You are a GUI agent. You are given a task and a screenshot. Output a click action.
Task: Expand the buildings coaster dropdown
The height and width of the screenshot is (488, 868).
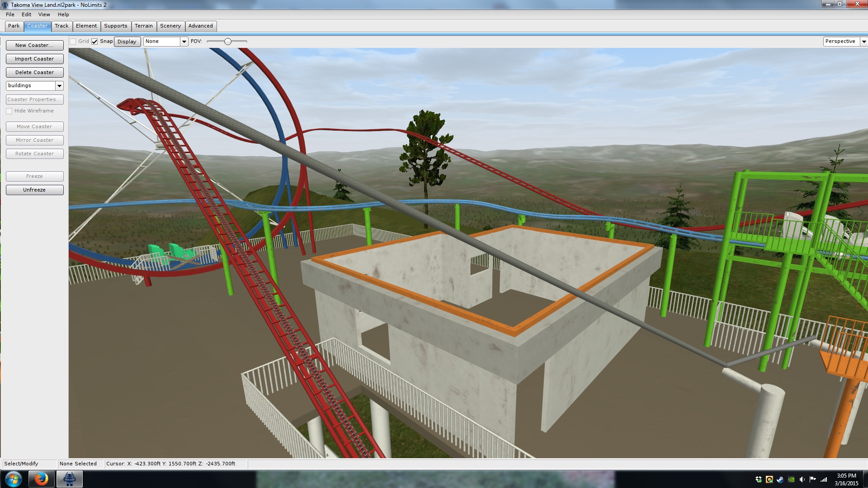(x=59, y=86)
